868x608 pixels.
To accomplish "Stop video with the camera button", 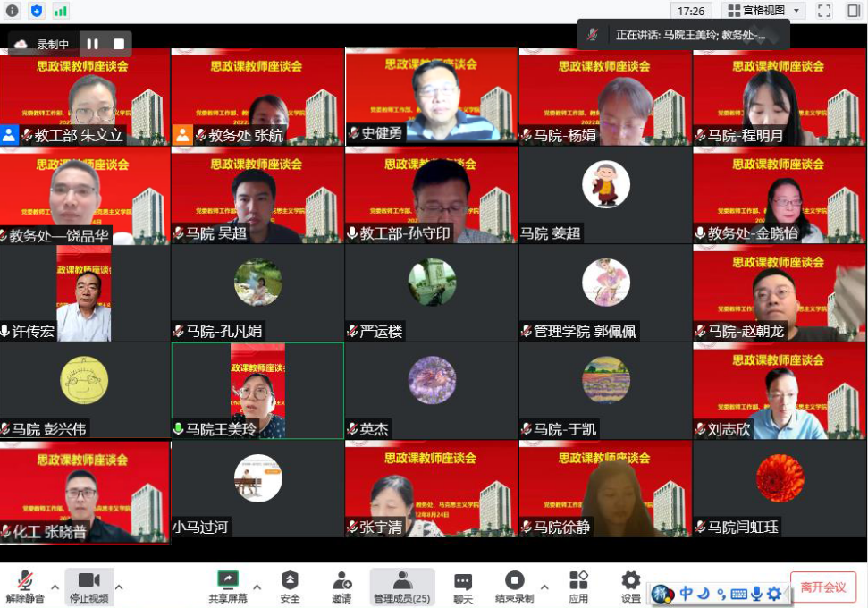I will point(88,586).
